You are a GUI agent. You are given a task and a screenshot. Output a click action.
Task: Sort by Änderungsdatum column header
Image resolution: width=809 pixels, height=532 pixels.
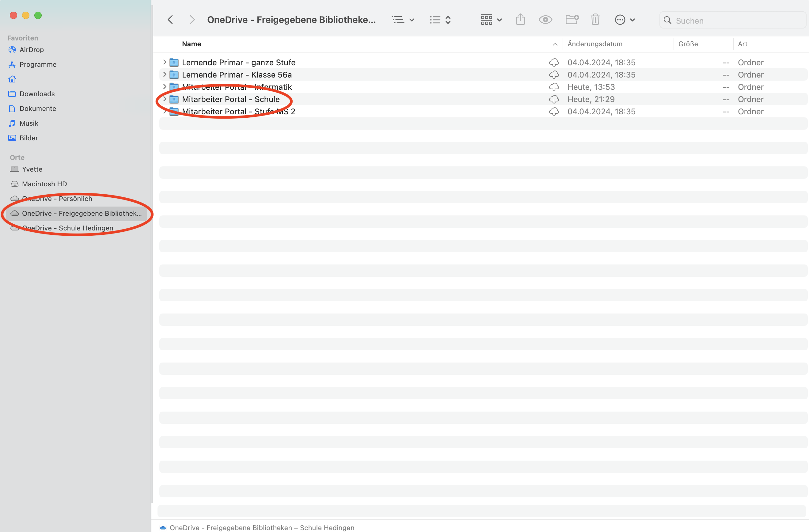point(595,44)
